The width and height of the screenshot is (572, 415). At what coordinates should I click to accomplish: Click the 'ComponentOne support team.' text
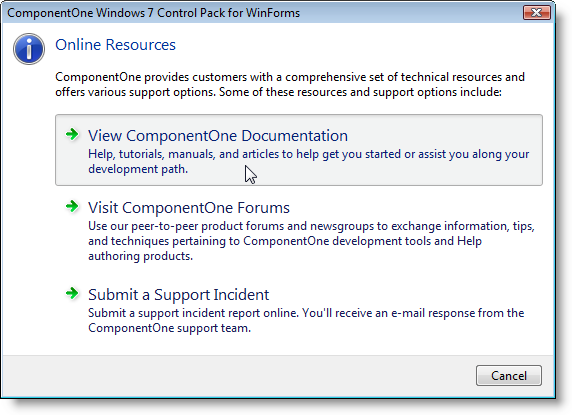click(169, 328)
